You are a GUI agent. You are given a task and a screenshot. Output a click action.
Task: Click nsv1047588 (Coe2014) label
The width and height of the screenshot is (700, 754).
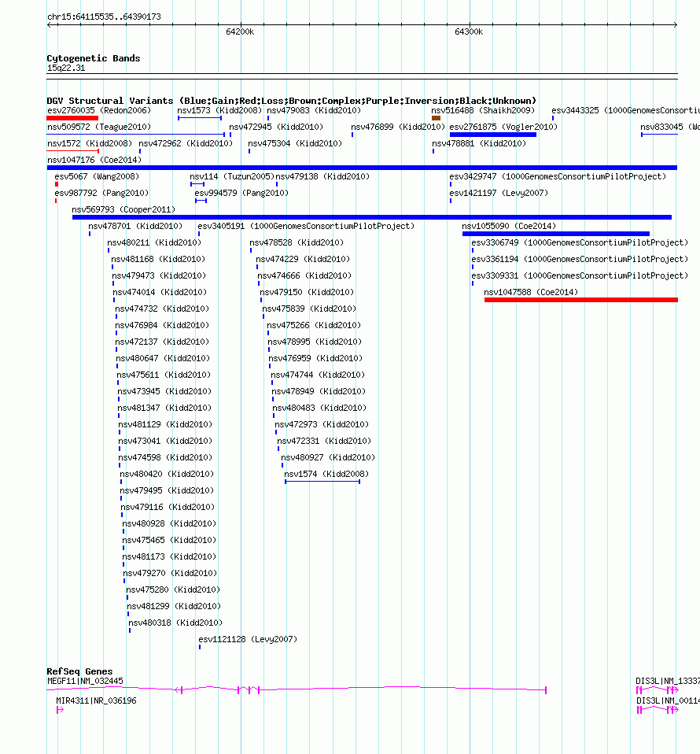531,292
